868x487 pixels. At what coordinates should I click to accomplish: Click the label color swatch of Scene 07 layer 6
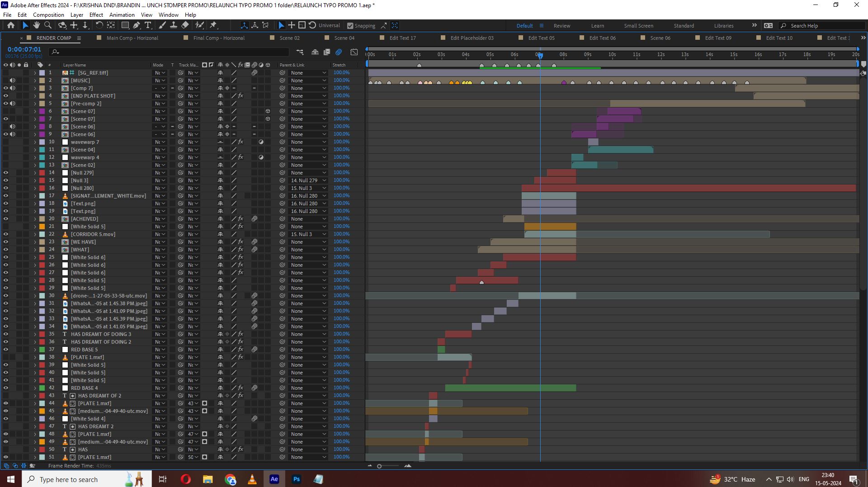pyautogui.click(x=42, y=111)
